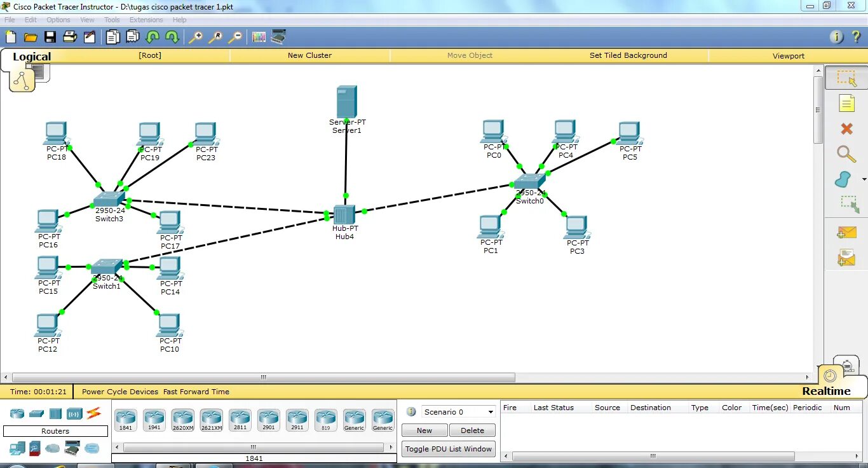Open the Edit menu
The image size is (868, 468).
(x=31, y=20)
